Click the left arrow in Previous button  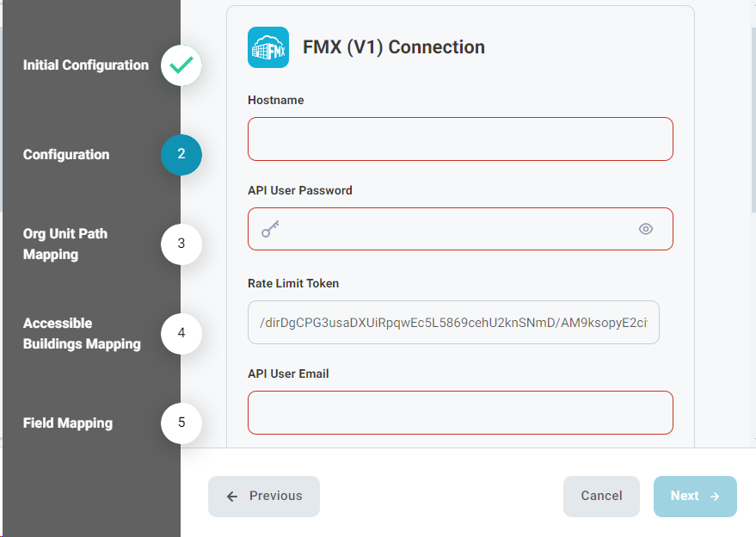[232, 497]
